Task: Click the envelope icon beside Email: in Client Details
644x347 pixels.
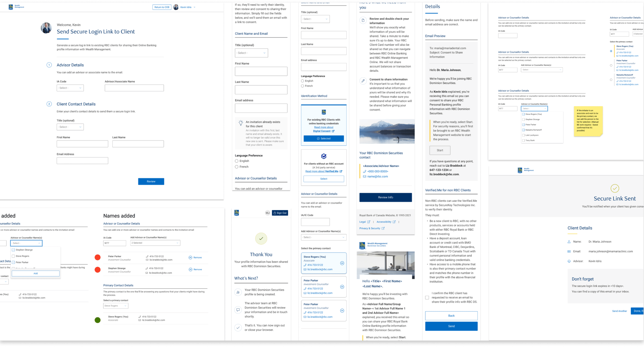Action: pyautogui.click(x=569, y=252)
